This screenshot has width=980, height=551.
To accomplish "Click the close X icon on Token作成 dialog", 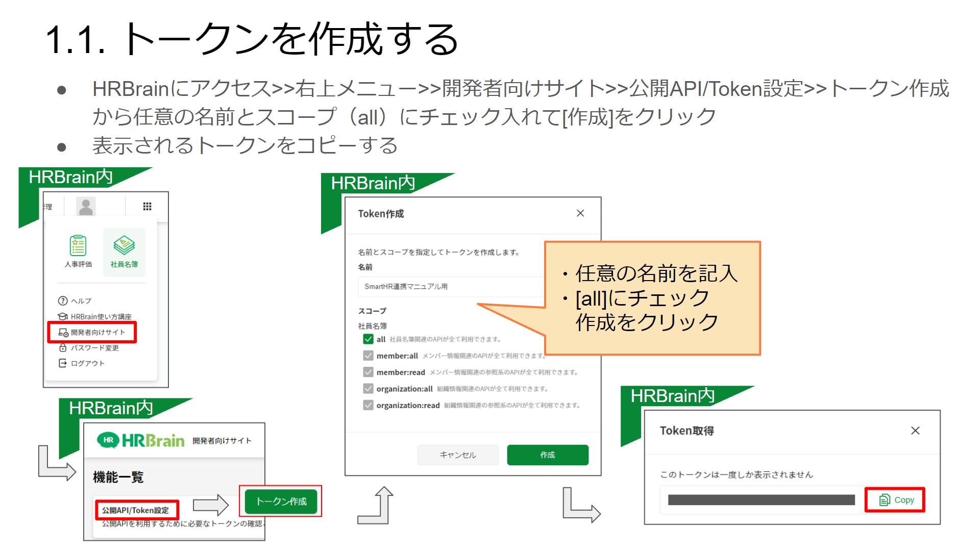I will pos(580,214).
